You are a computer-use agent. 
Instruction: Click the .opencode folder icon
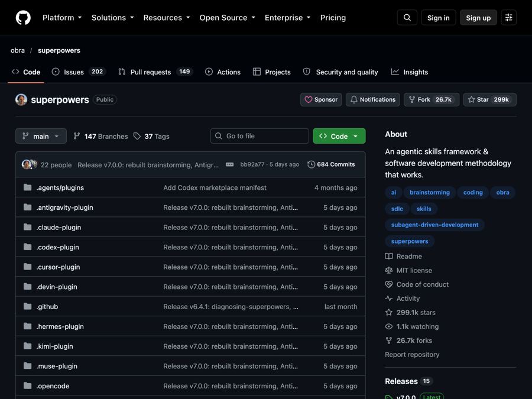[x=27, y=386]
